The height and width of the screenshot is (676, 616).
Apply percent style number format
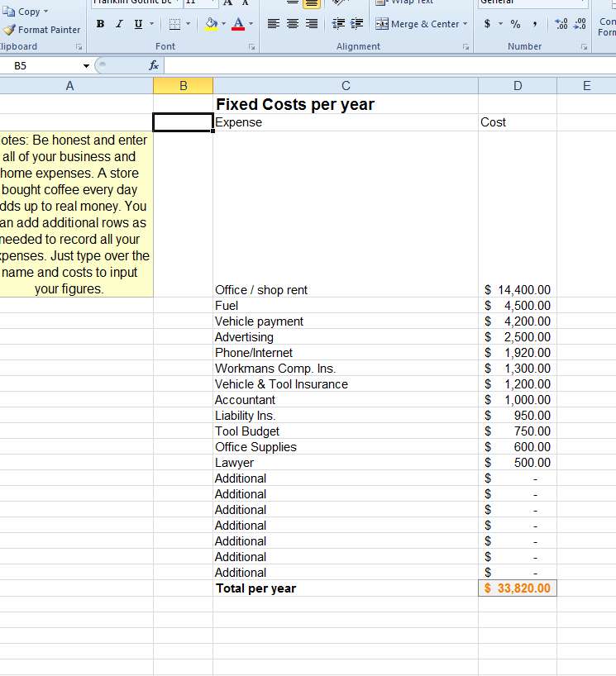(515, 24)
